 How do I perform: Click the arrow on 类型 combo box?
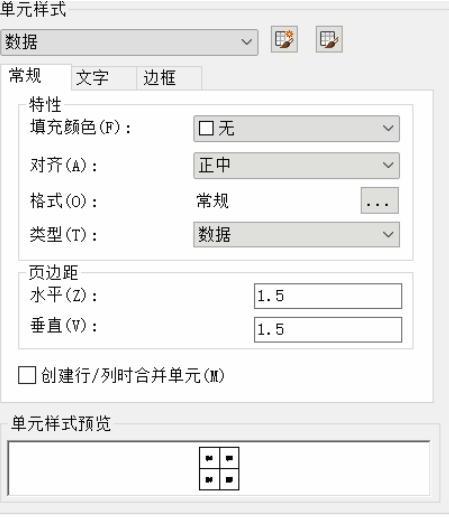point(388,235)
